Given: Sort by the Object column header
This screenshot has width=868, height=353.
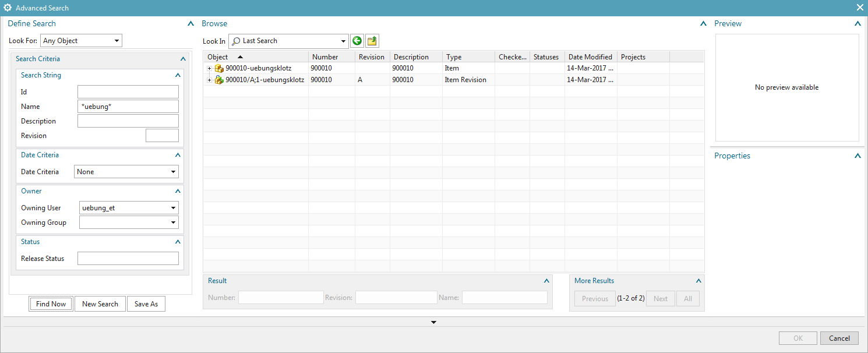Looking at the screenshot, I should pyautogui.click(x=256, y=57).
